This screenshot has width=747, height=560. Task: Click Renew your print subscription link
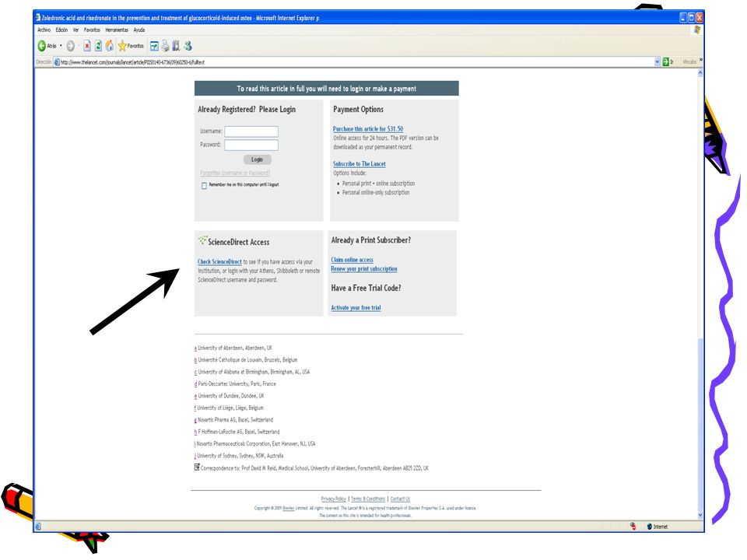point(364,268)
